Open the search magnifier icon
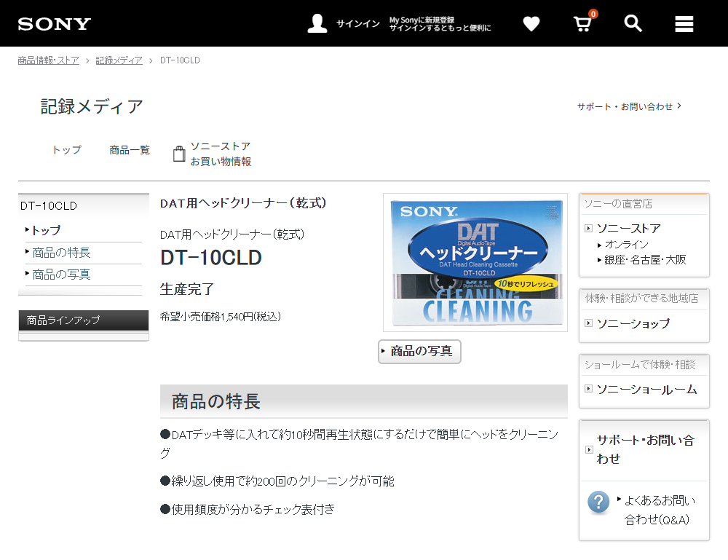Viewport: 728px width, 560px height. [633, 23]
